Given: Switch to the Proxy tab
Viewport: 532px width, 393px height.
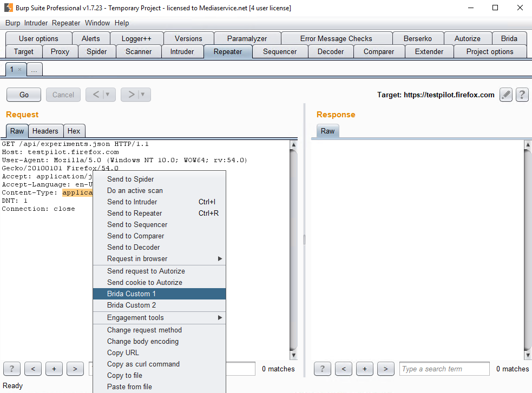Looking at the screenshot, I should [x=60, y=51].
